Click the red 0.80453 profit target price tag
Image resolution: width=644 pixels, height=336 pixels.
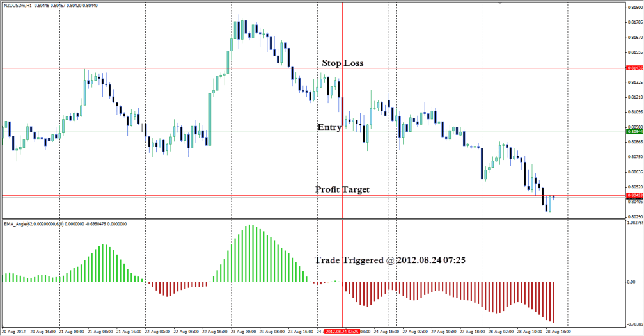coord(634,195)
